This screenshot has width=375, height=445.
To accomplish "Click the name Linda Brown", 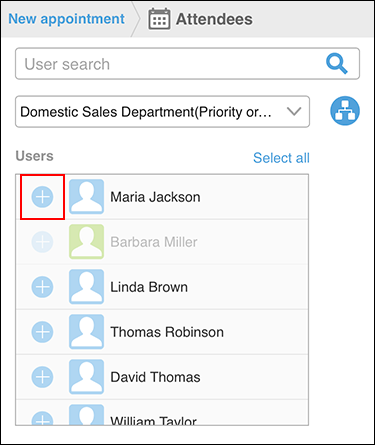I will [149, 287].
